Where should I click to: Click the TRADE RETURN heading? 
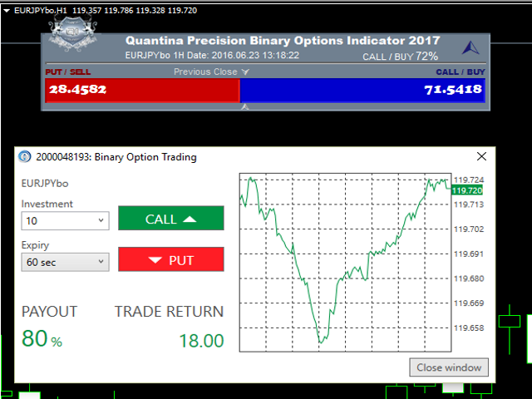pyautogui.click(x=169, y=312)
